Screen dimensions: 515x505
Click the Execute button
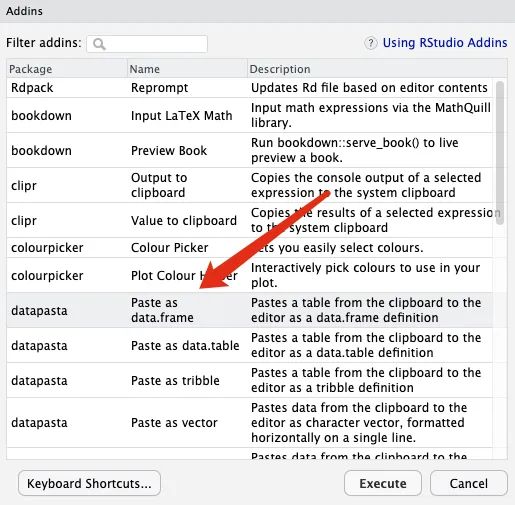click(383, 483)
